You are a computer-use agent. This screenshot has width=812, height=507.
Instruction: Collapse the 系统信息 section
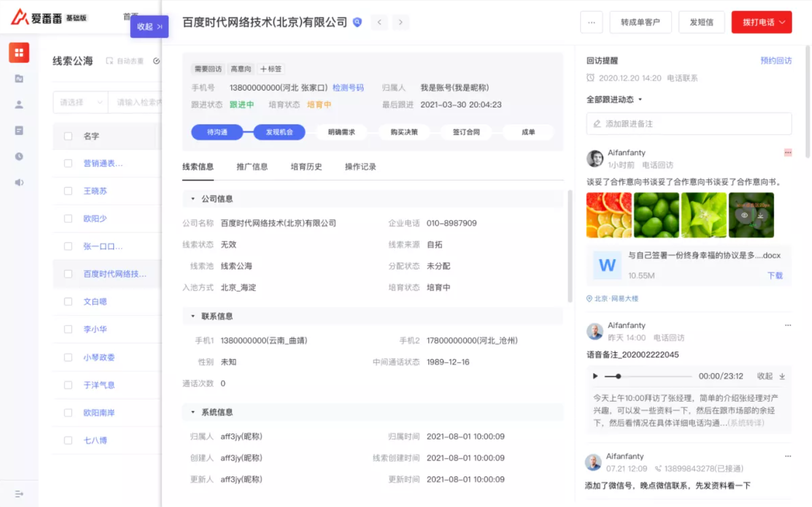pyautogui.click(x=193, y=412)
